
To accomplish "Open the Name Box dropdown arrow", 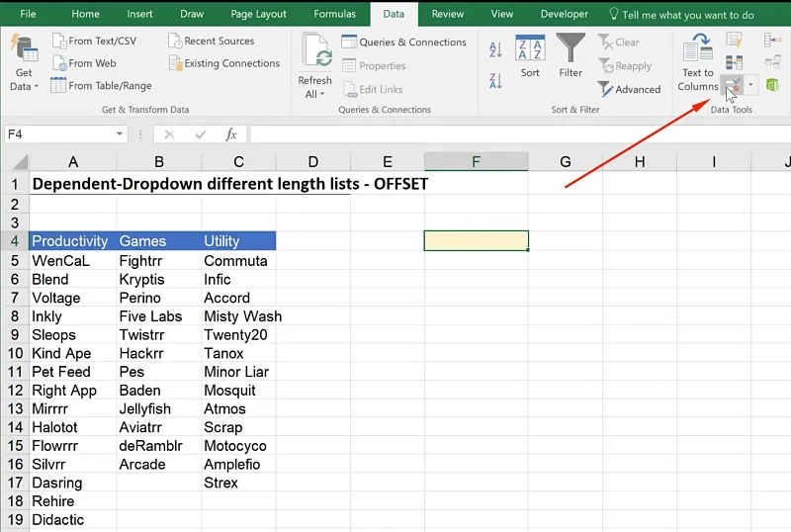I will click(x=120, y=134).
